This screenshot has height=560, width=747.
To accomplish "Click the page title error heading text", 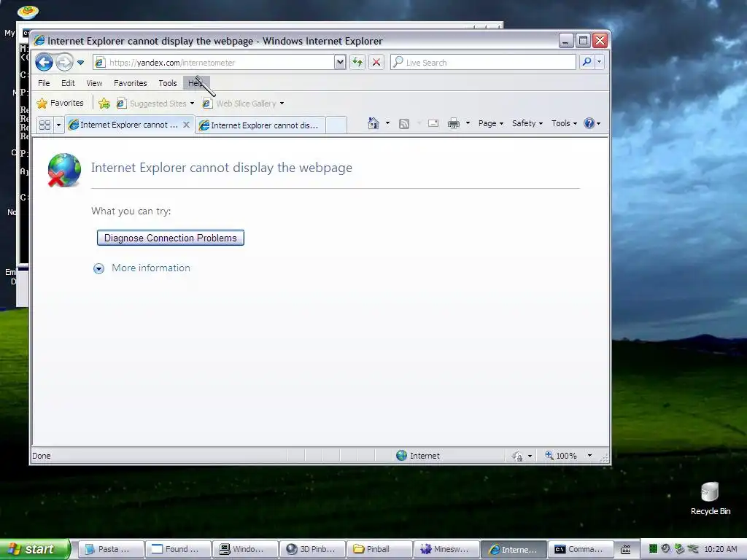I will coord(222,168).
